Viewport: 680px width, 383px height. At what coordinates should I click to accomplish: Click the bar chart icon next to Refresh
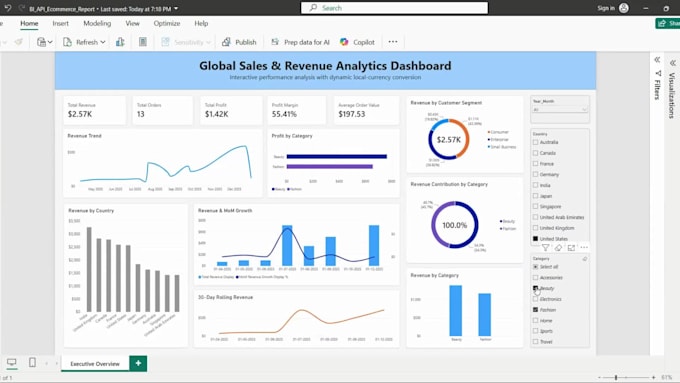(120, 42)
